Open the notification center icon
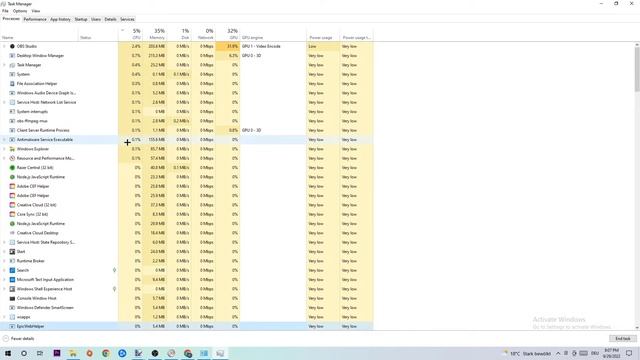The width and height of the screenshot is (640, 360). 629,353
